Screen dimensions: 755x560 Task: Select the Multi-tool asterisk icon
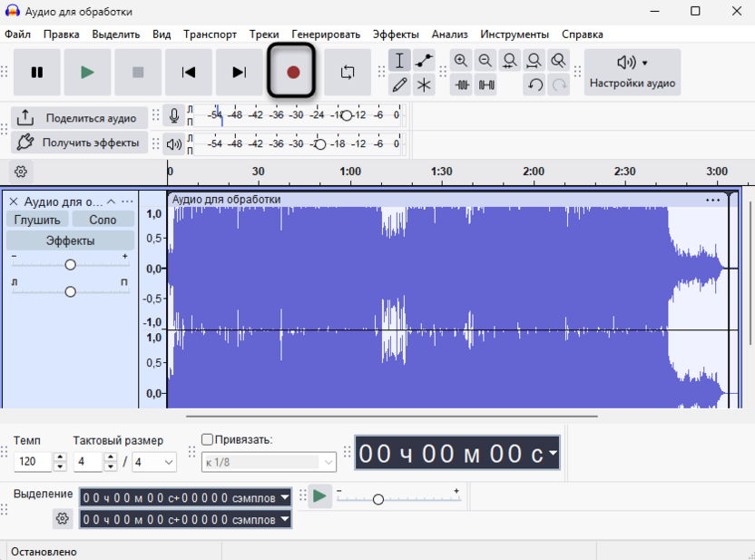(424, 85)
